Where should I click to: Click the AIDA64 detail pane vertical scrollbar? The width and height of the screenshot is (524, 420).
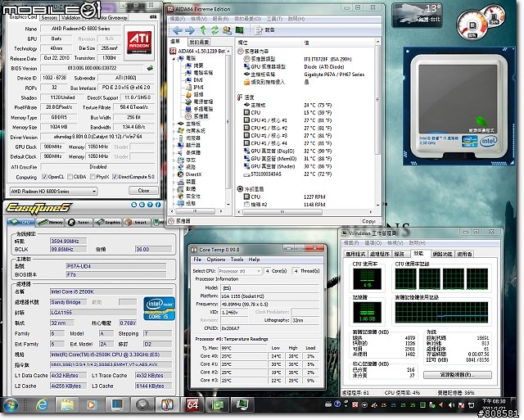coord(377,124)
